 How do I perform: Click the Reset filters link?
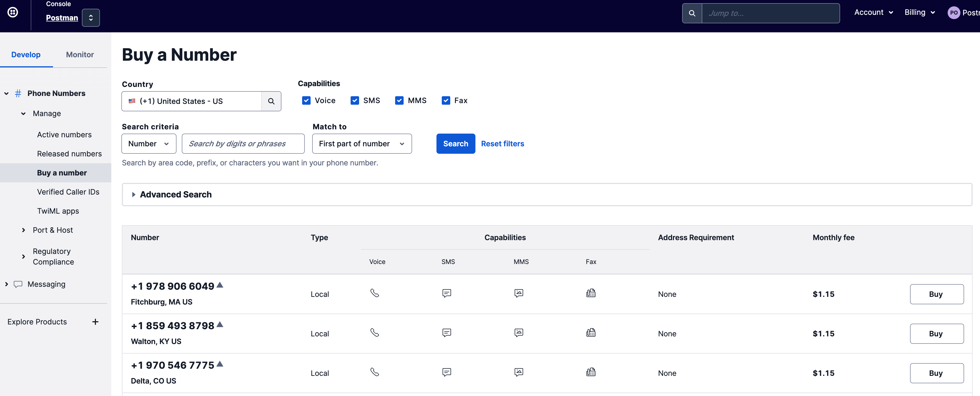click(x=502, y=144)
